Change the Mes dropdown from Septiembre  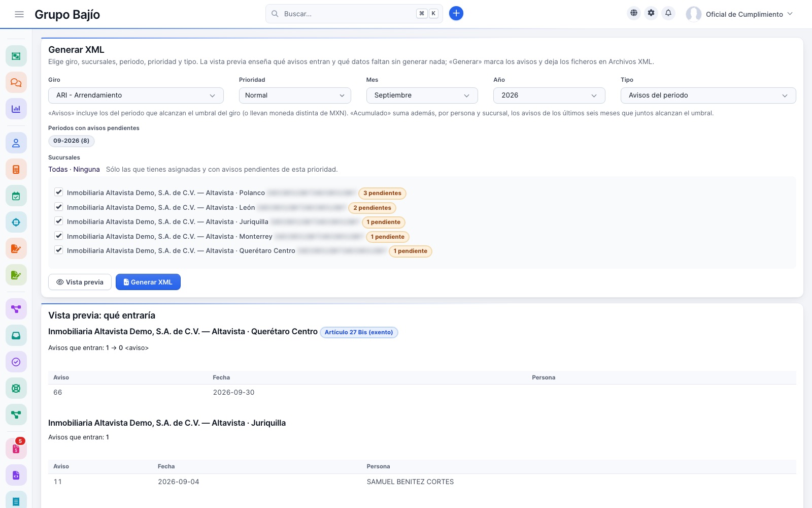422,96
